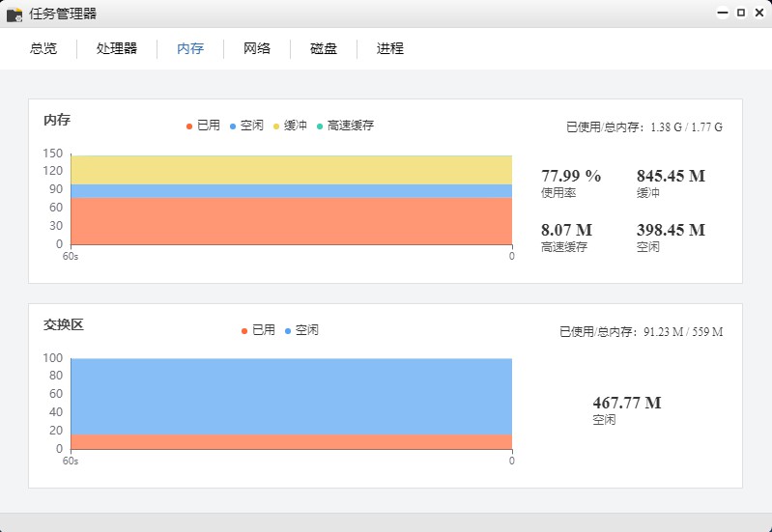Viewport: 772px width, 532px height.
Task: Go to the 网络 tab
Action: coord(257,48)
